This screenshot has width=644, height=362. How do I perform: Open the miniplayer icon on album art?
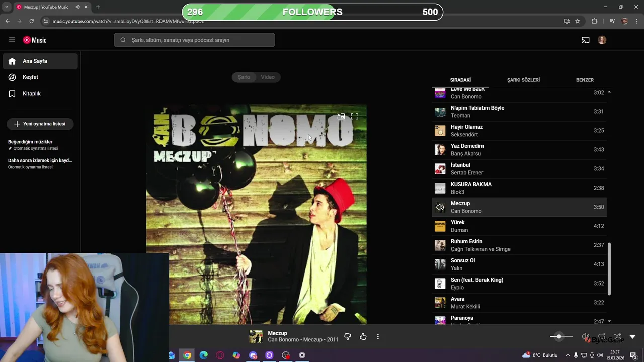tap(341, 116)
